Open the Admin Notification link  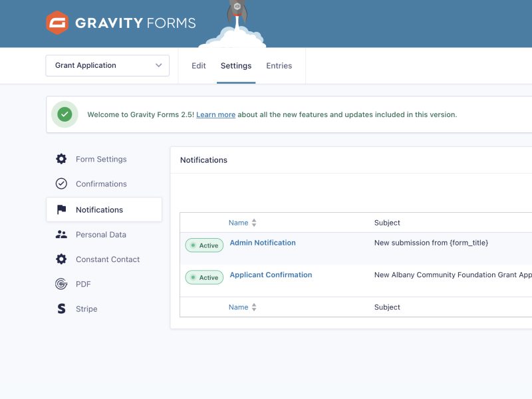[263, 243]
